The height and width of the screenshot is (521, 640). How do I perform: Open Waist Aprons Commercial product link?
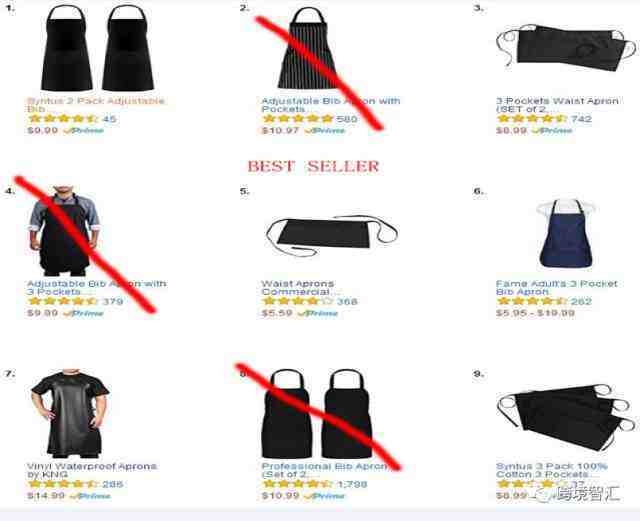tap(300, 287)
